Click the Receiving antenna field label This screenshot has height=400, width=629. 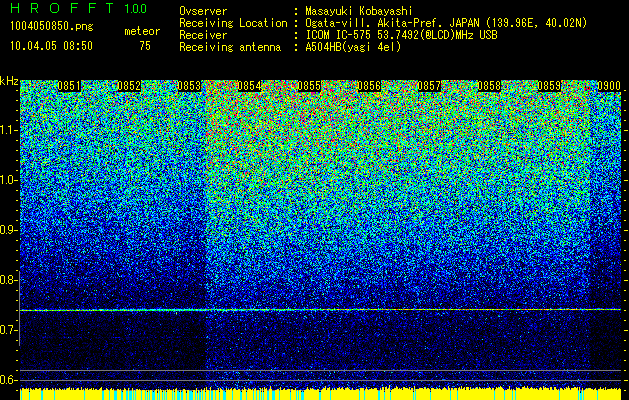pos(230,47)
